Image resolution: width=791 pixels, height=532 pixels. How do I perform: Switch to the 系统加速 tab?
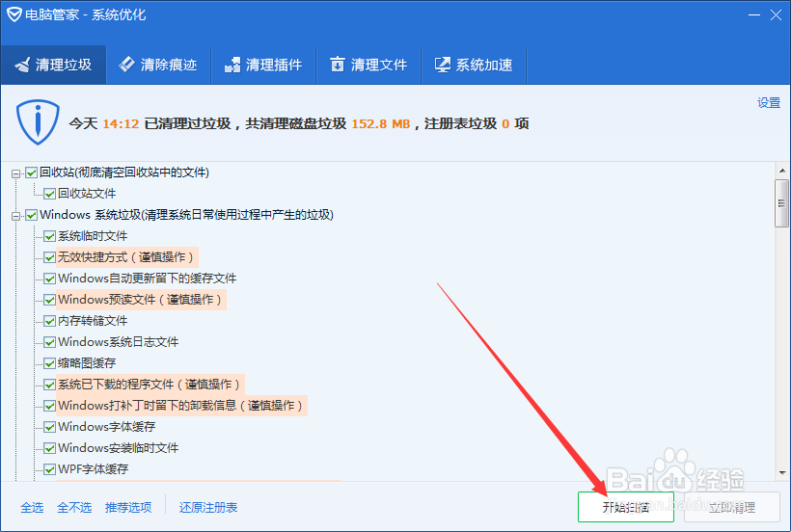[x=474, y=65]
